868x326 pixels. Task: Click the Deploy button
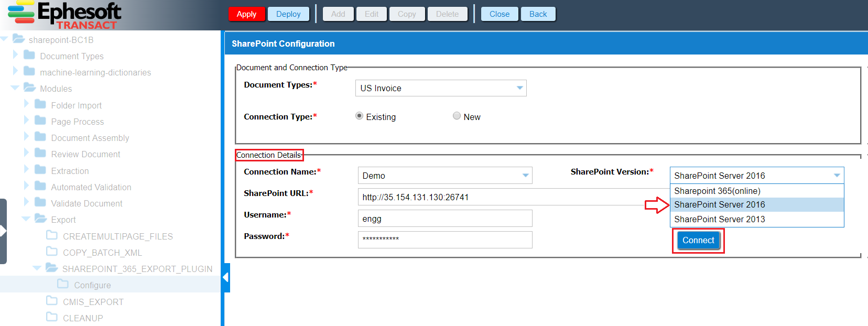pyautogui.click(x=288, y=14)
